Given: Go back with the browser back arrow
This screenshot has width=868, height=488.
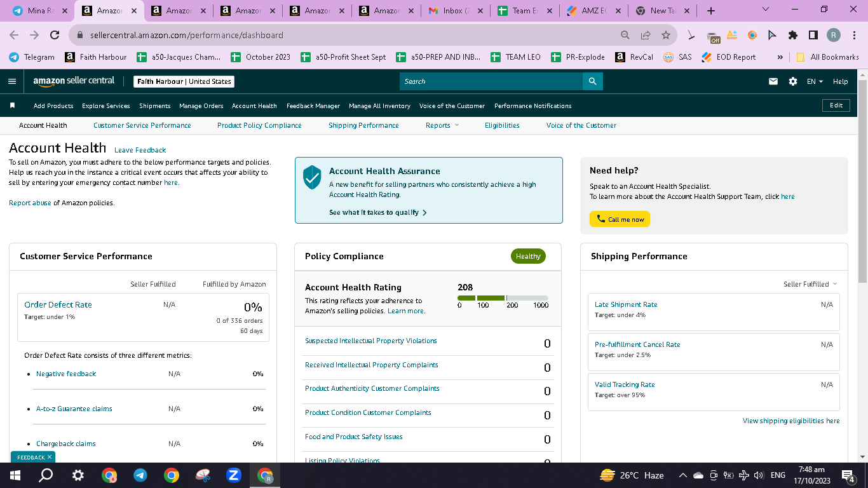Looking at the screenshot, I should pyautogui.click(x=14, y=35).
